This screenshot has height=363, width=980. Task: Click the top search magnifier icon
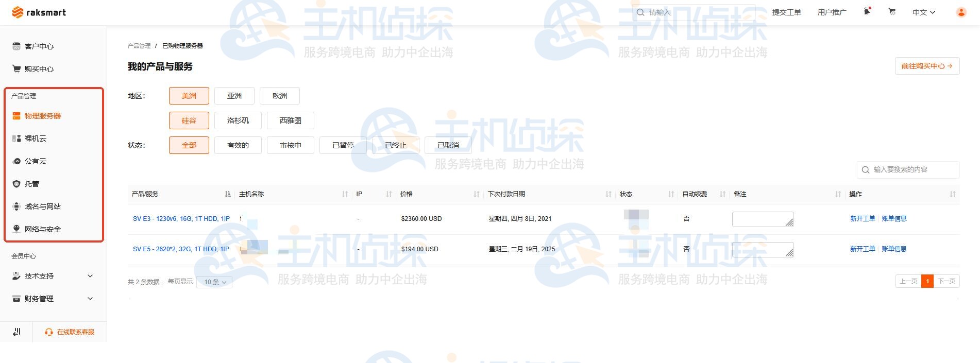coord(640,12)
